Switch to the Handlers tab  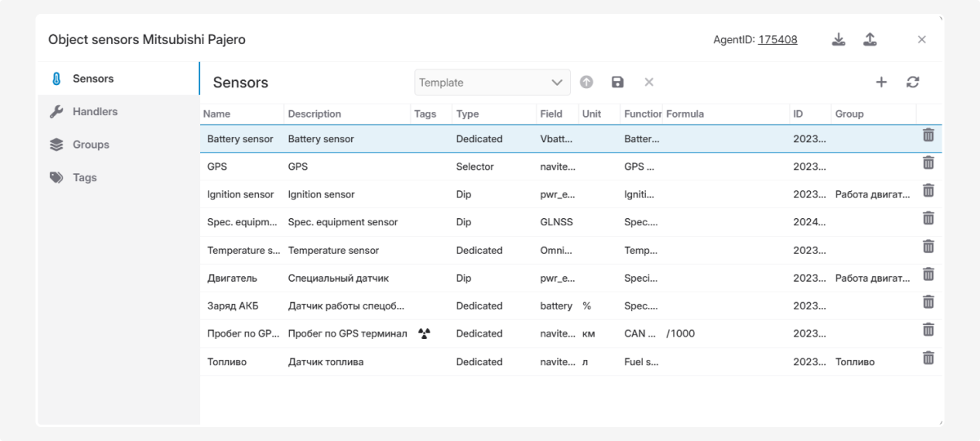tap(95, 112)
